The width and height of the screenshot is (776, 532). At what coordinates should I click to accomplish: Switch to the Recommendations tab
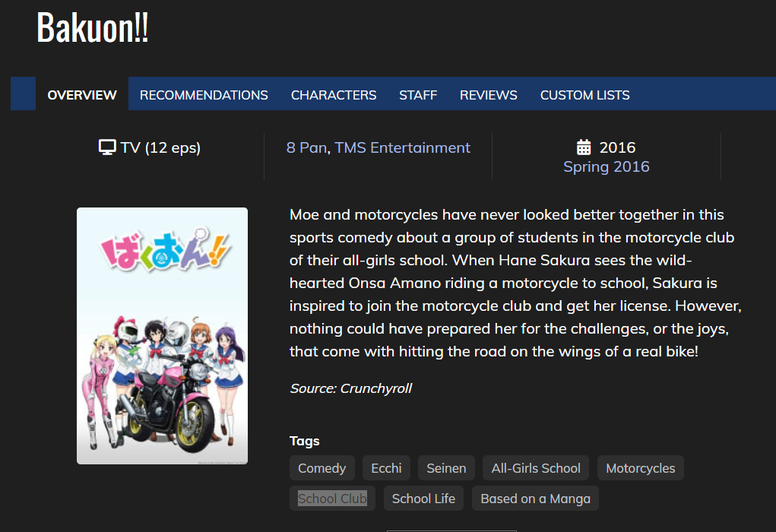tap(204, 94)
